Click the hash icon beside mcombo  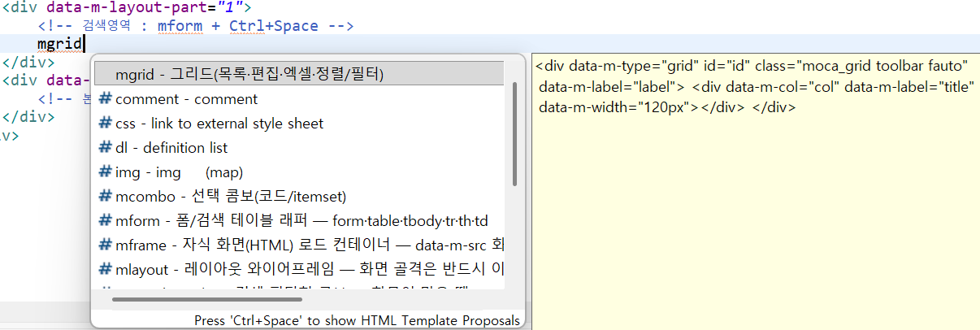[x=105, y=197]
